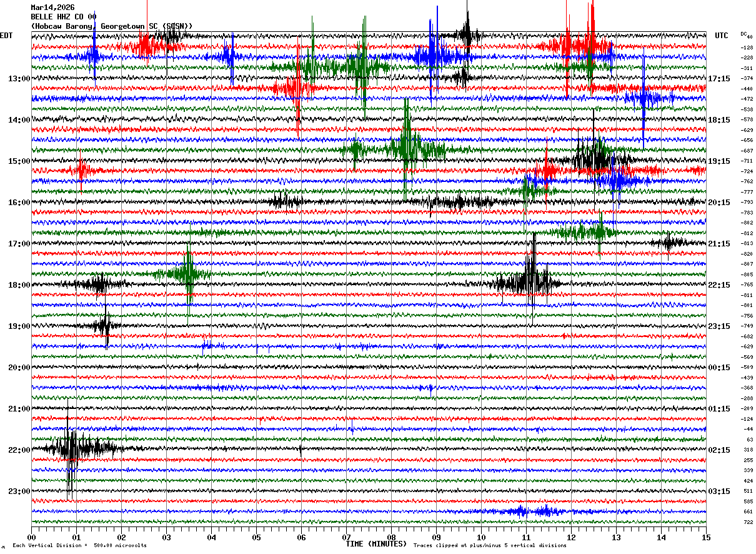Click the EDT timezone label
Screen dimensions: 756x554
pyautogui.click(x=6, y=36)
